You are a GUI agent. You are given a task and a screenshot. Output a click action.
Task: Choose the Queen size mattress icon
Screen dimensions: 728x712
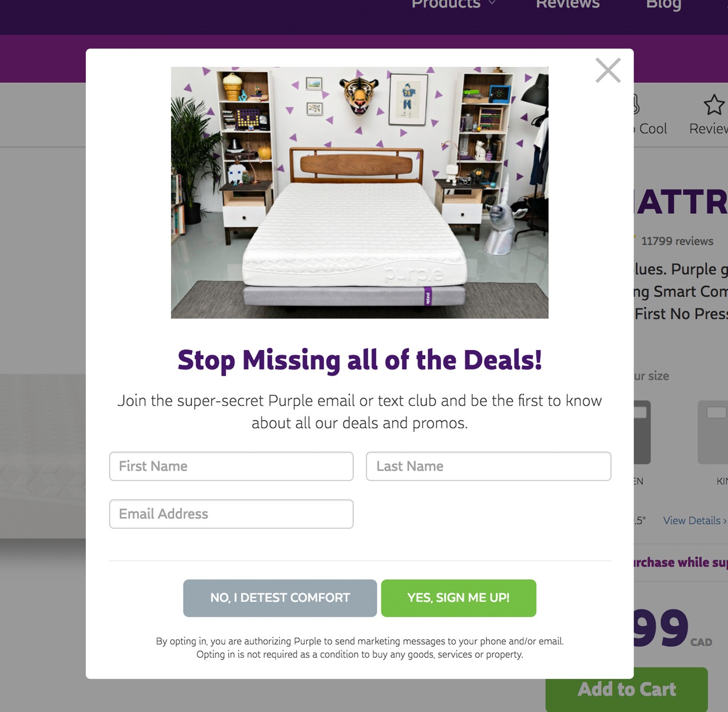(642, 432)
